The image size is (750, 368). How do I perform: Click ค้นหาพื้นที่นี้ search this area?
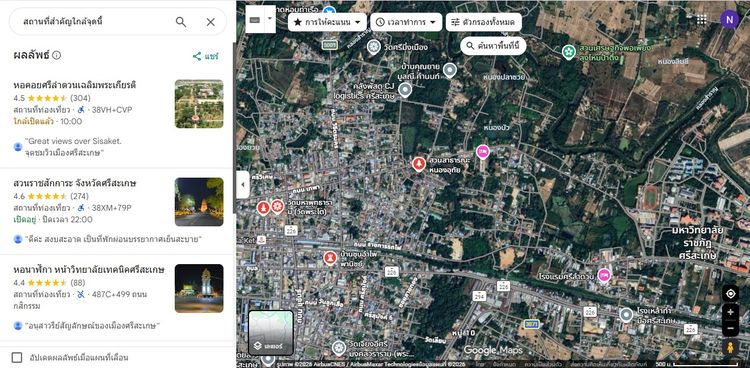[493, 46]
